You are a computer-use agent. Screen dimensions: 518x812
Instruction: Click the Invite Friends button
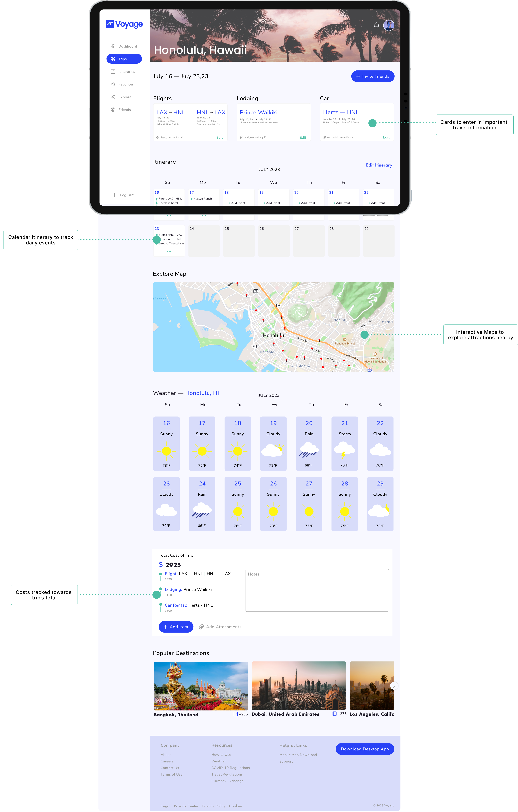pos(373,76)
